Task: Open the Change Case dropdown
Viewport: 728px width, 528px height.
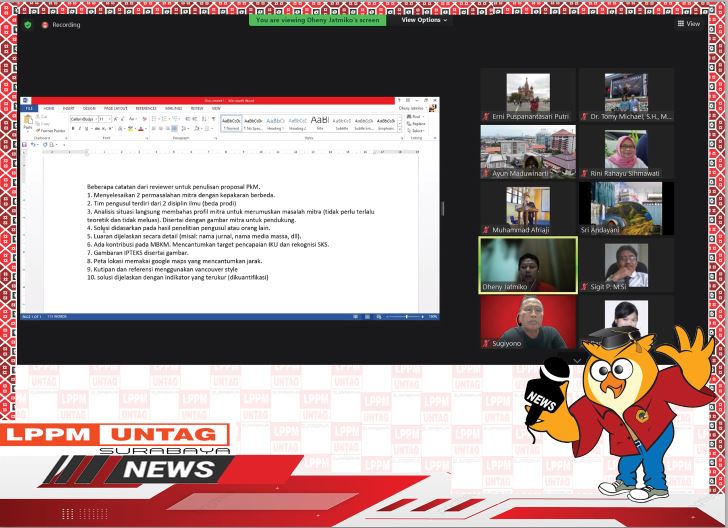Action: 133,119
